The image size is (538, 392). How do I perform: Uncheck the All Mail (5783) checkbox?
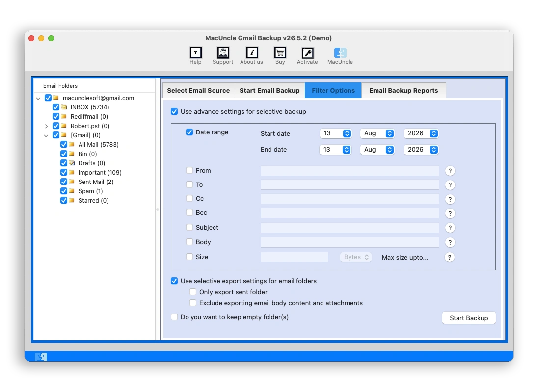(x=64, y=144)
